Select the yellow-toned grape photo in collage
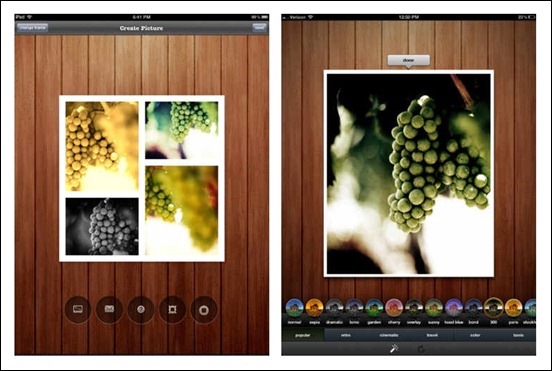552x371 pixels. 102,146
